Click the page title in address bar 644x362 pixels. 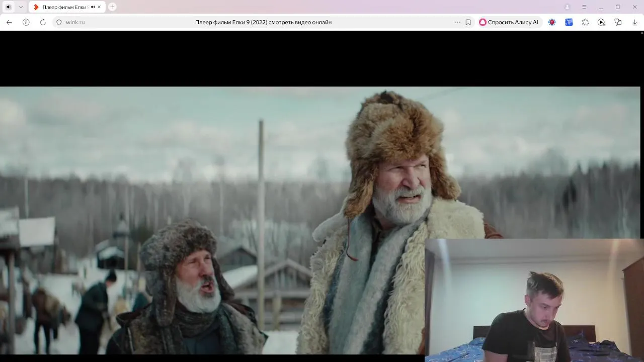coord(263,22)
